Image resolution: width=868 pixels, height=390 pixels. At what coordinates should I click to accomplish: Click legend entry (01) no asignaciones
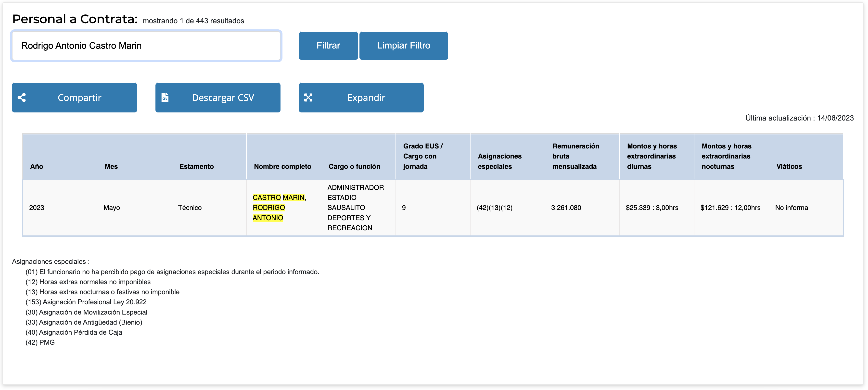pos(172,272)
